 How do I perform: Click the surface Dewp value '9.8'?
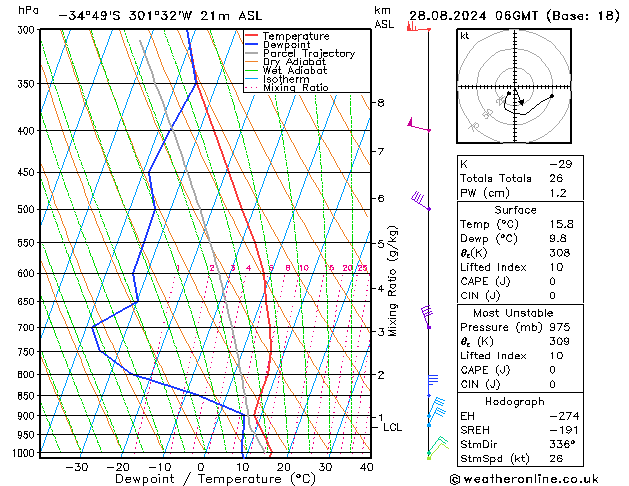(558, 239)
